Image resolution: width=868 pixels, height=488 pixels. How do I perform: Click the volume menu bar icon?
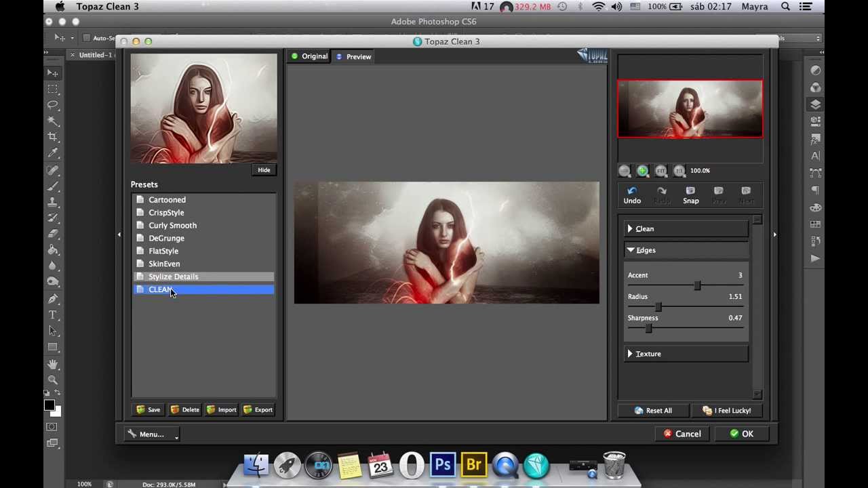coord(616,7)
